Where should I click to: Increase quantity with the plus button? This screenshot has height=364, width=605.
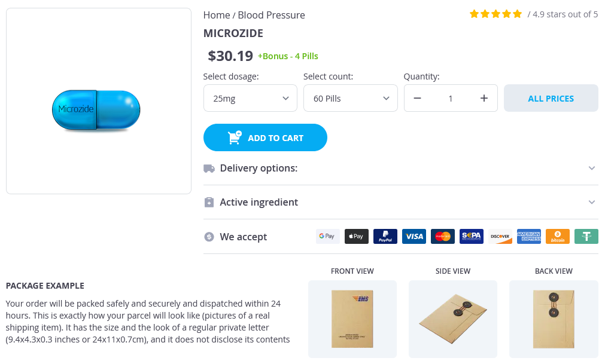[484, 99]
